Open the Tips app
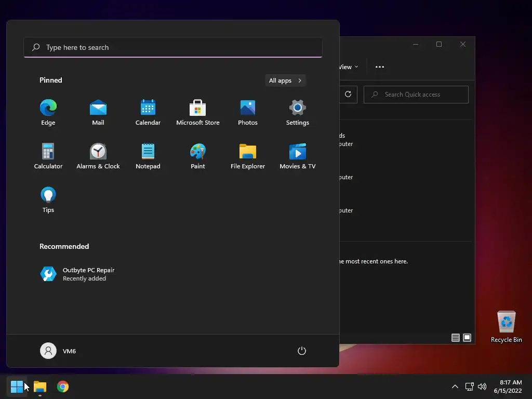This screenshot has height=399, width=532. click(x=48, y=200)
